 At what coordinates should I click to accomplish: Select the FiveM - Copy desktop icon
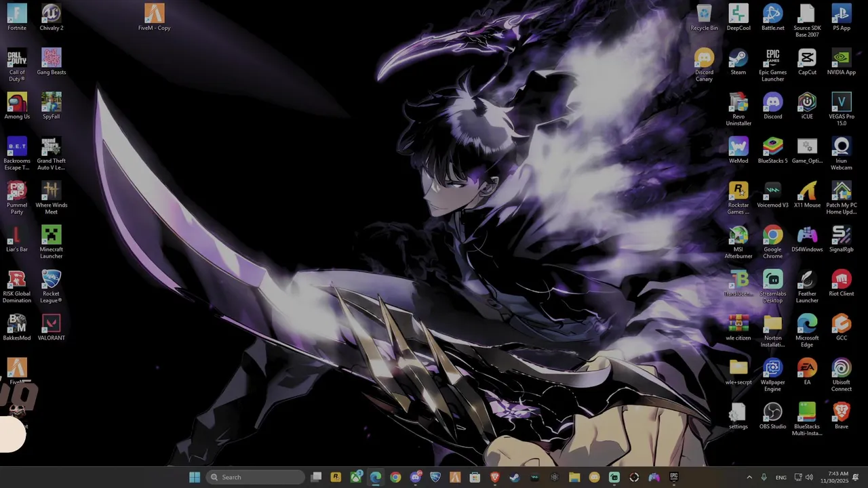pyautogui.click(x=154, y=18)
